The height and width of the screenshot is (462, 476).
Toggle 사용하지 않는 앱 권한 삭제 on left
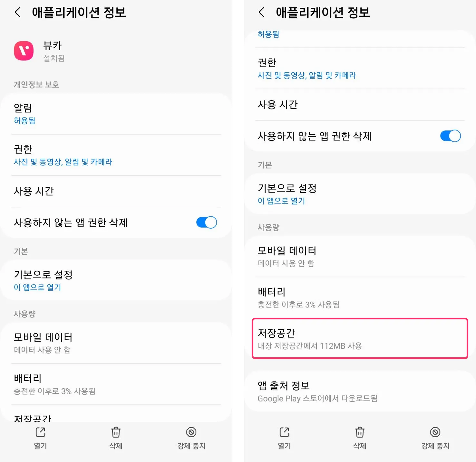(x=207, y=222)
